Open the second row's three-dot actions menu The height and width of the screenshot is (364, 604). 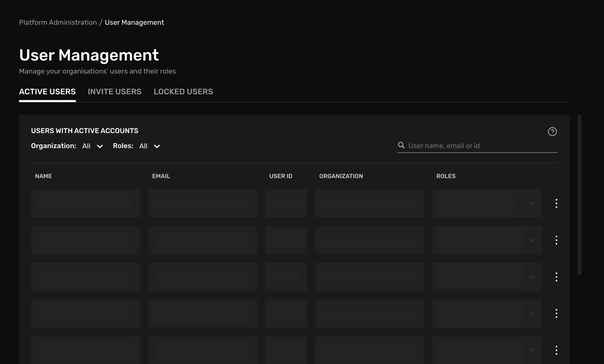click(556, 240)
